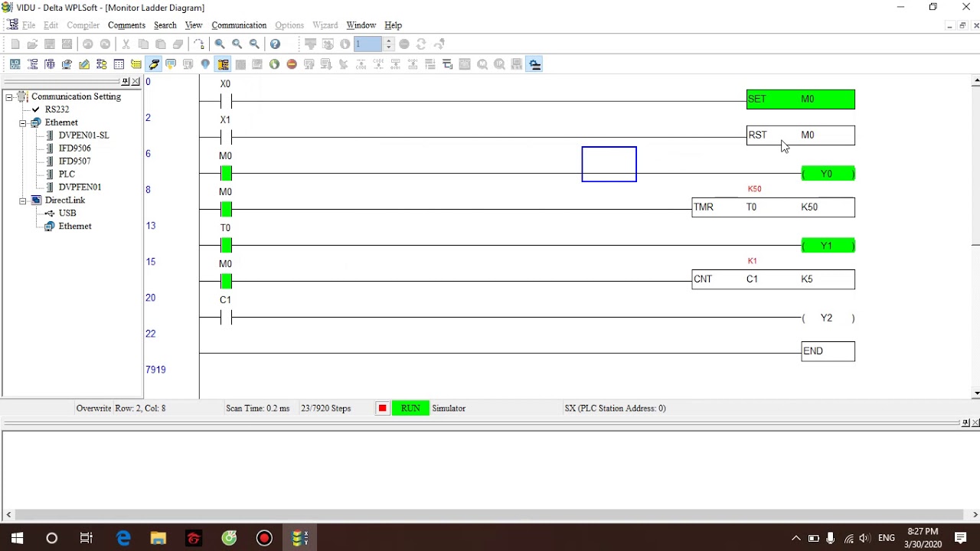
Task: Collapse the DirectLink tree node
Action: [22, 201]
